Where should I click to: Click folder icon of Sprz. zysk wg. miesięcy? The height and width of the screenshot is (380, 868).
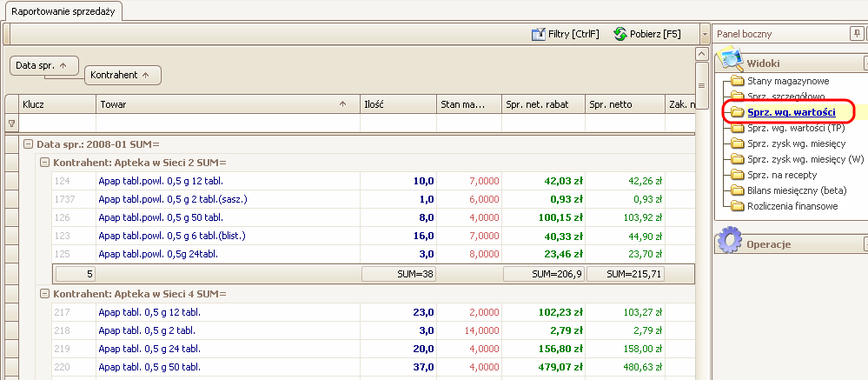coord(737,144)
